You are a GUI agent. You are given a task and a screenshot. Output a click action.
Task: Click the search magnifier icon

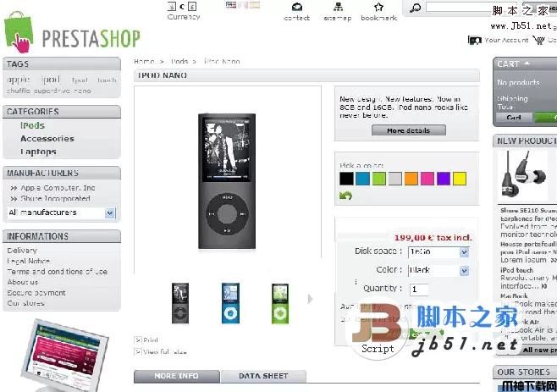pyautogui.click(x=415, y=8)
